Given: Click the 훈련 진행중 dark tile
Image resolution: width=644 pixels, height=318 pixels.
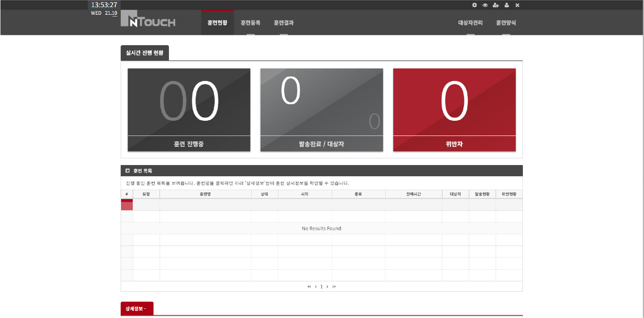Looking at the screenshot, I should click(x=189, y=110).
